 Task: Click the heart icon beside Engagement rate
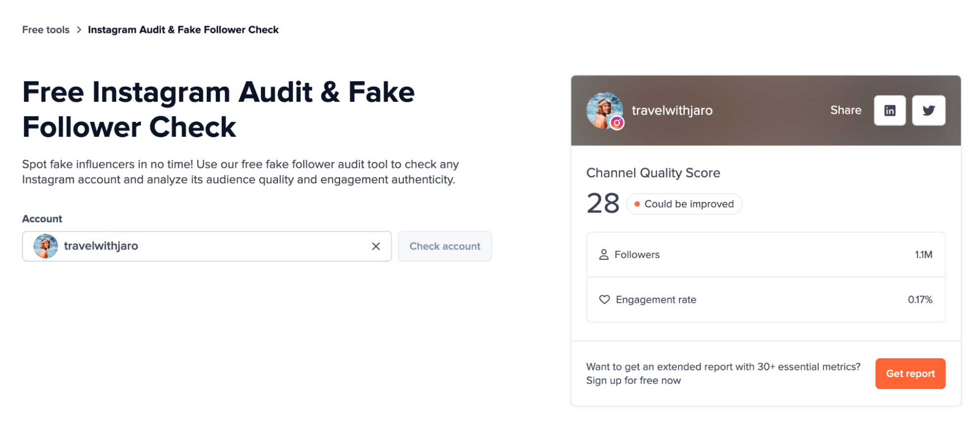tap(604, 299)
